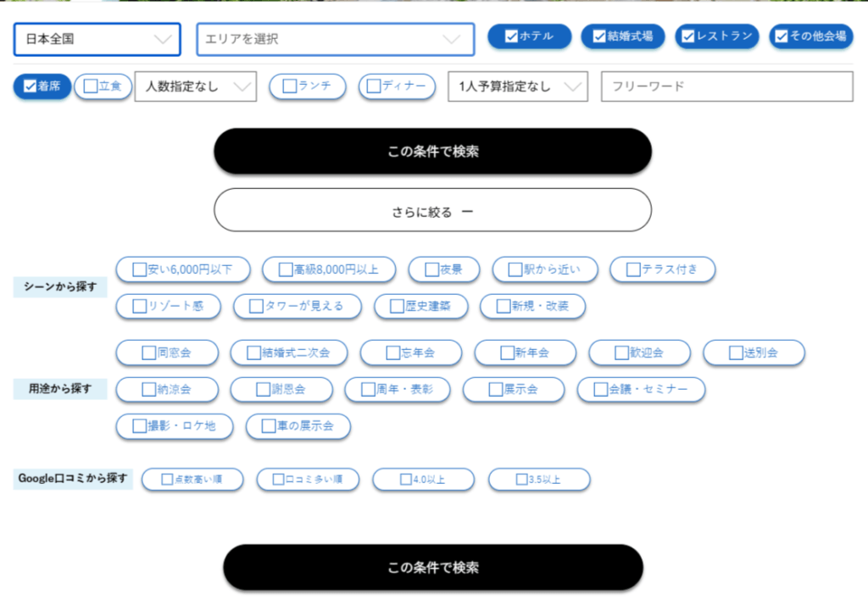868x606 pixels.
Task: Open the 1人予算指定なし budget dropdown
Action: [x=518, y=86]
